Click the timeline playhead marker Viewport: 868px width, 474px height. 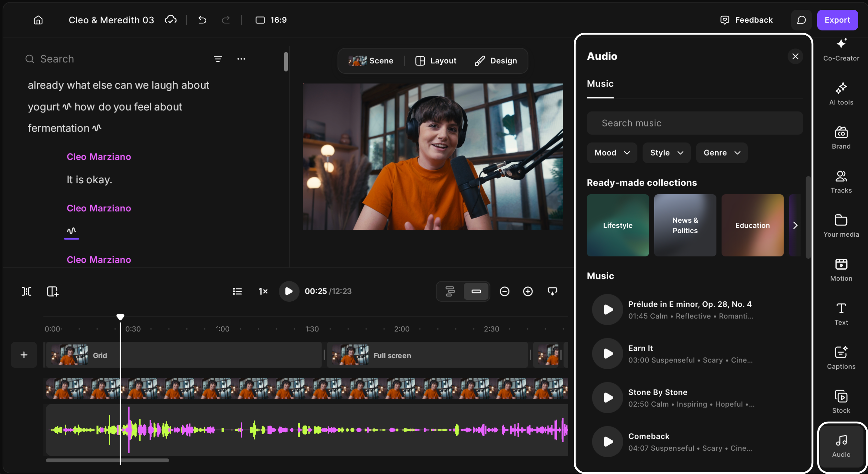120,317
